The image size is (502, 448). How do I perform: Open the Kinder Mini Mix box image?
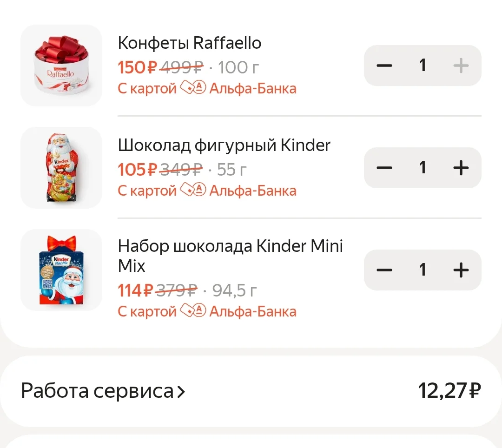[x=61, y=270]
